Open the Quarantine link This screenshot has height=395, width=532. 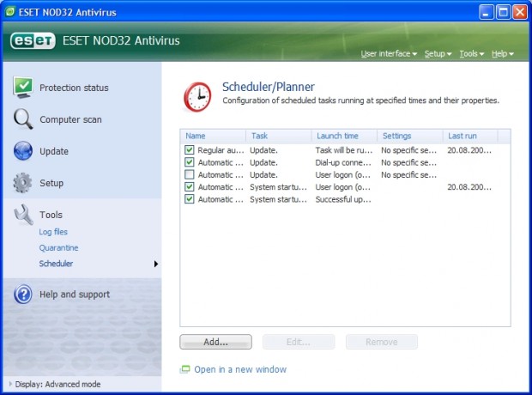58,248
